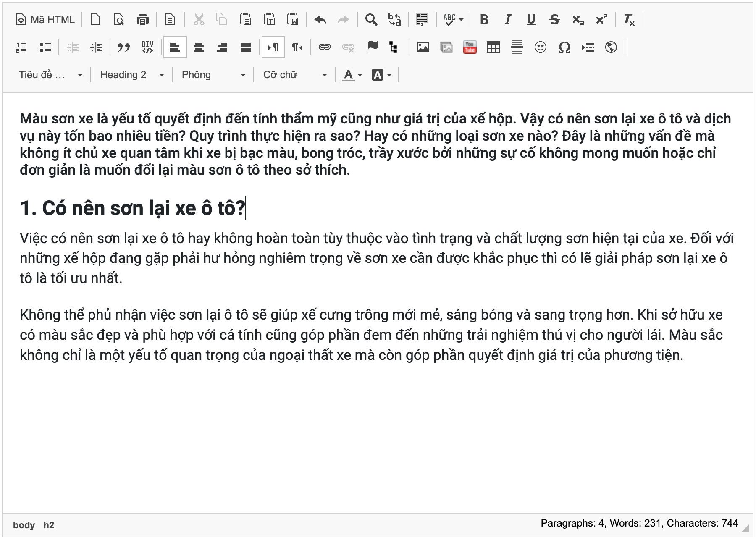Toggle Italic text style
This screenshot has width=756, height=540.
tap(507, 20)
